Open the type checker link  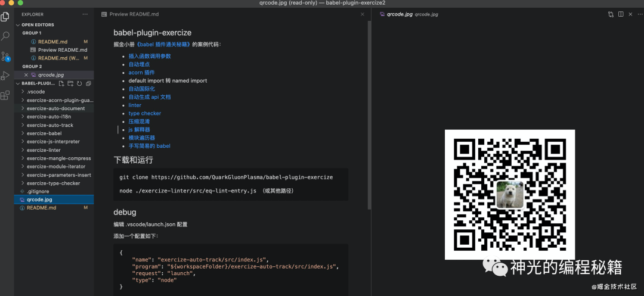pos(144,114)
